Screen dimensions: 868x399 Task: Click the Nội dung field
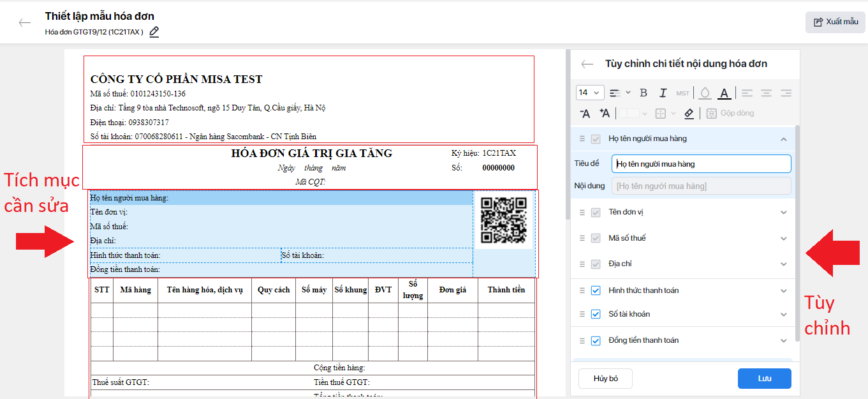[x=701, y=186]
